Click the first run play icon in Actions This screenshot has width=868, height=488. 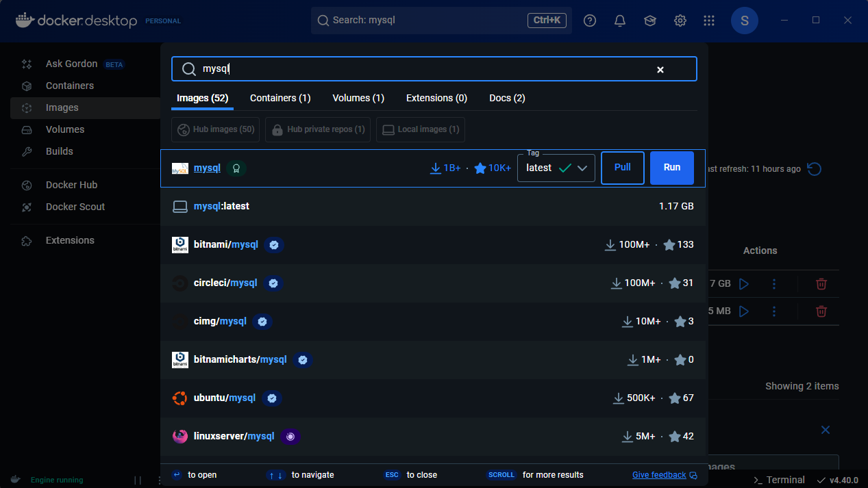point(744,283)
